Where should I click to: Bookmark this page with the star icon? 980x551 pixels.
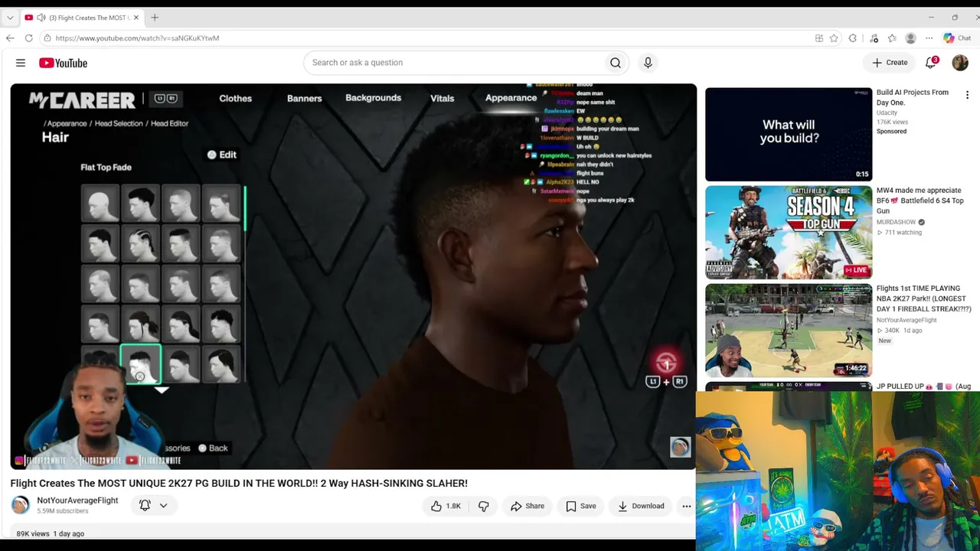pyautogui.click(x=833, y=38)
